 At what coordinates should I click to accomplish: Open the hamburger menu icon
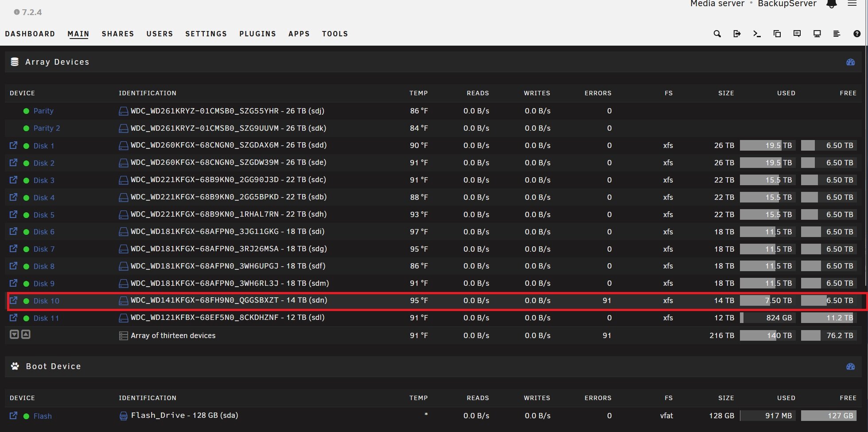(852, 3)
